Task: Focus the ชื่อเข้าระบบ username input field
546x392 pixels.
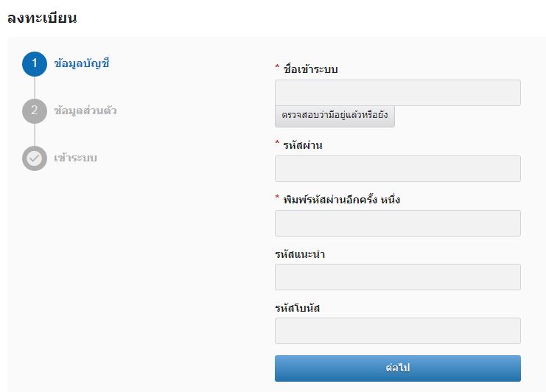Action: pos(397,93)
